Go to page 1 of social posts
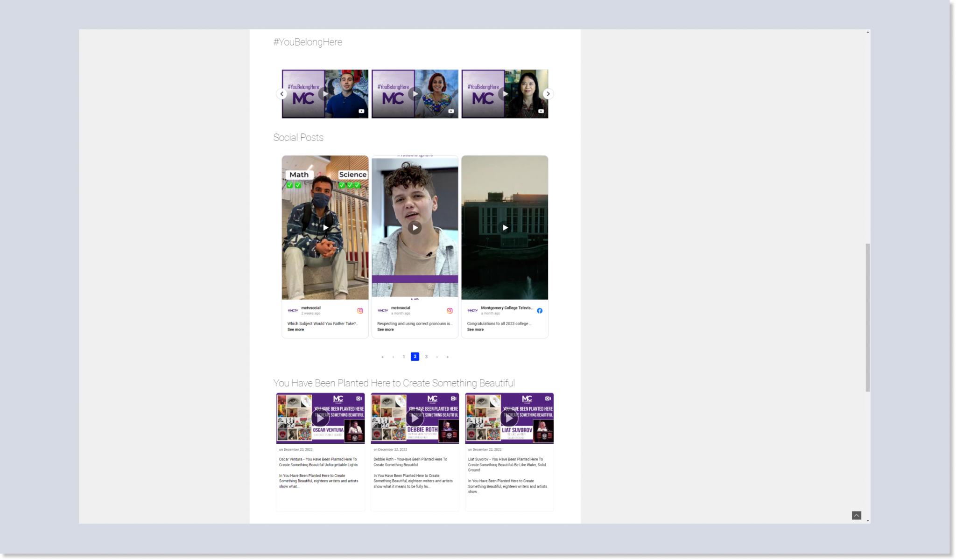956x560 pixels. click(404, 357)
